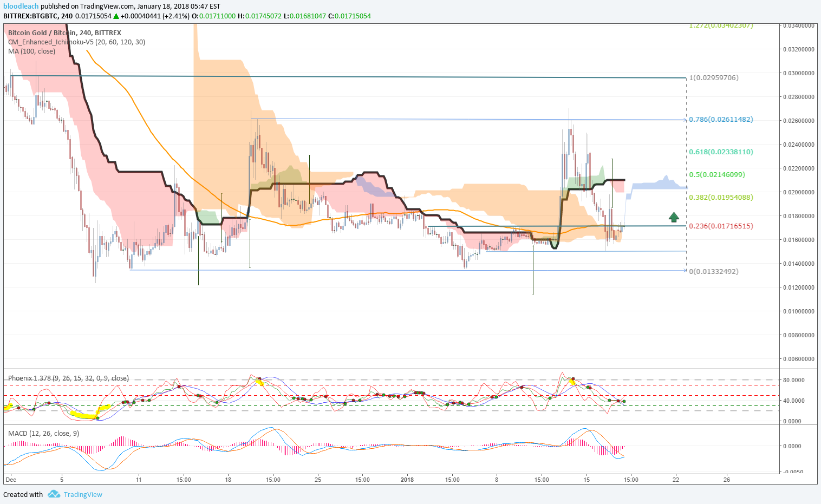The height and width of the screenshot is (504, 821).
Task: Select the Fibonacci 0.5(0.02146099) level label
Action: 717,174
